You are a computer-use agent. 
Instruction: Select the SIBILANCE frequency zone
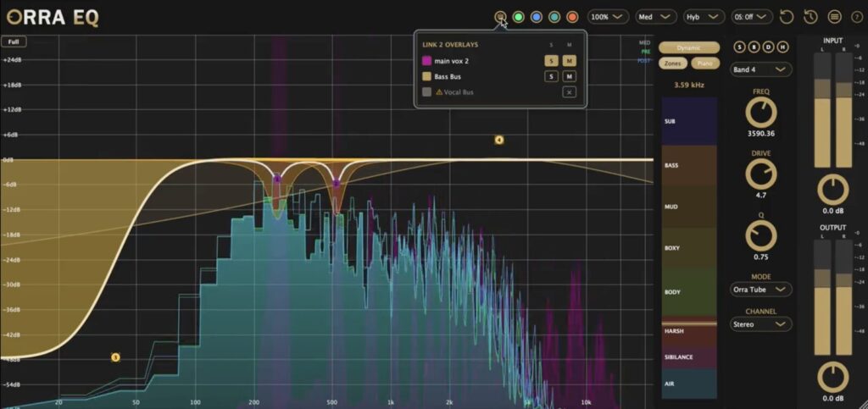[x=689, y=357]
